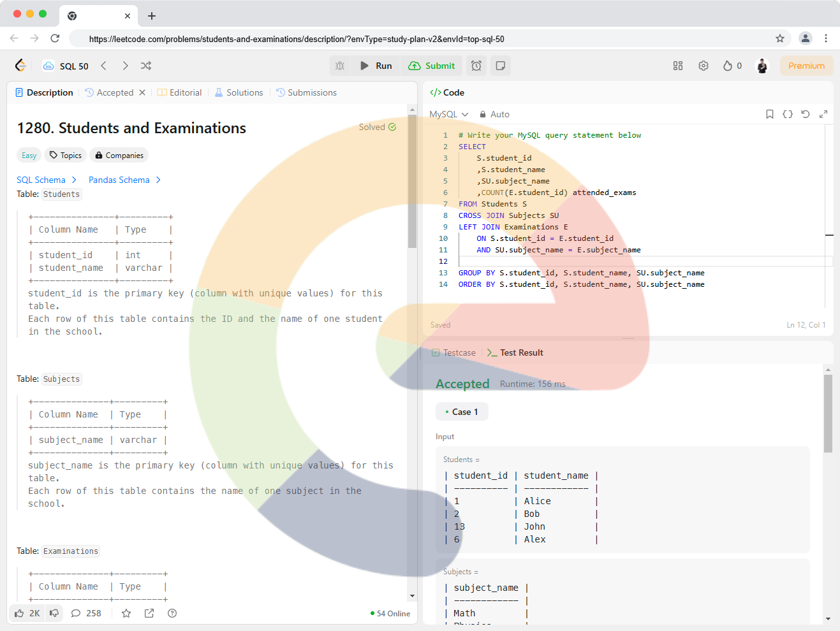Open the MySQL language dropdown
Image resolution: width=840 pixels, height=631 pixels.
[449, 114]
